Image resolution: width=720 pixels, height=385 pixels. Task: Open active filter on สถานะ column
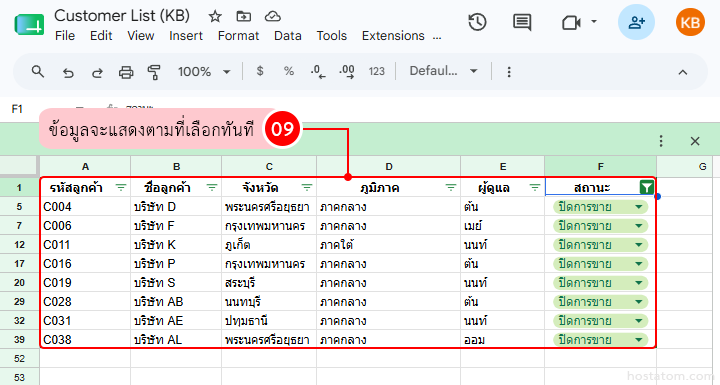(x=647, y=187)
